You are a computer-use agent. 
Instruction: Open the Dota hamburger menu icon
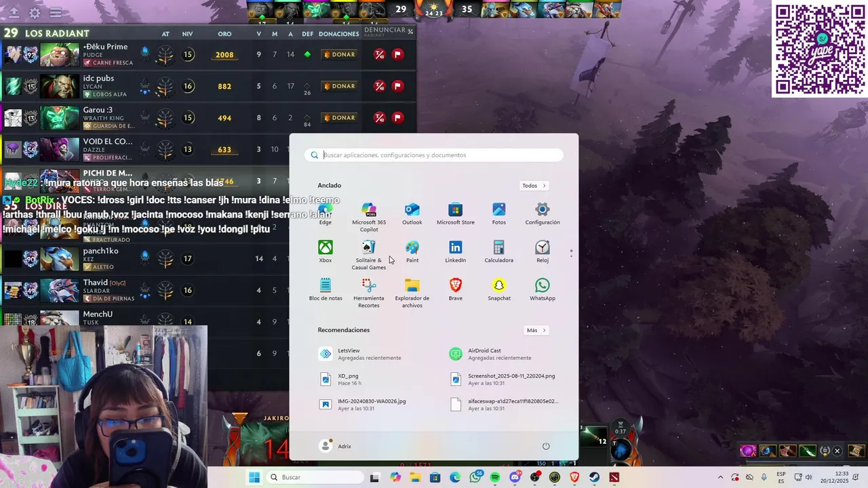pos(56,13)
